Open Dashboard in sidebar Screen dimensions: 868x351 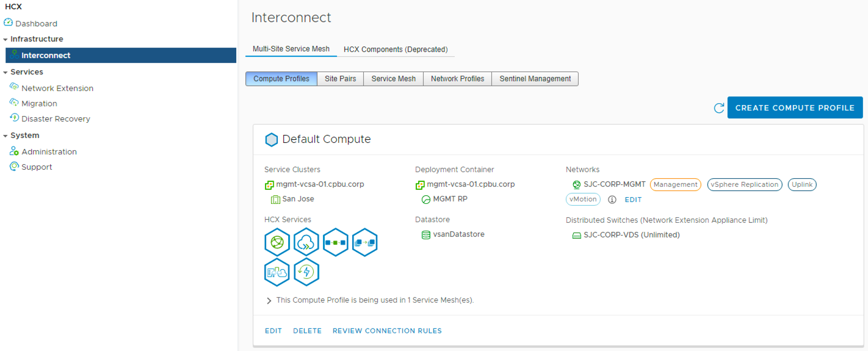[36, 23]
